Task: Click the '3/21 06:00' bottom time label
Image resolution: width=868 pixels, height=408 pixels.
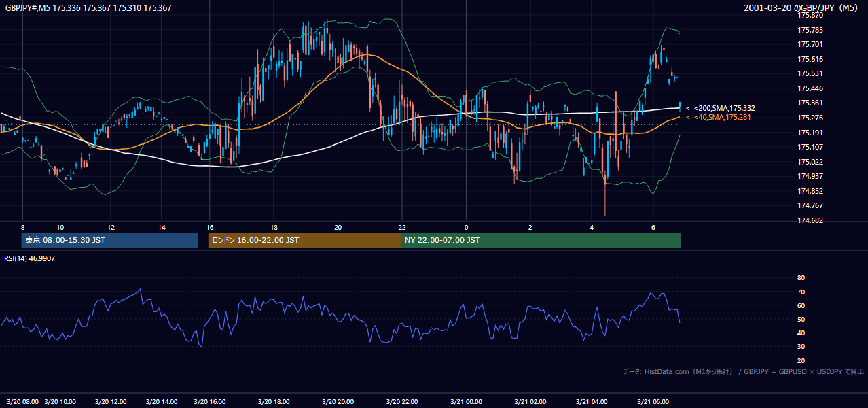Action: (653, 402)
